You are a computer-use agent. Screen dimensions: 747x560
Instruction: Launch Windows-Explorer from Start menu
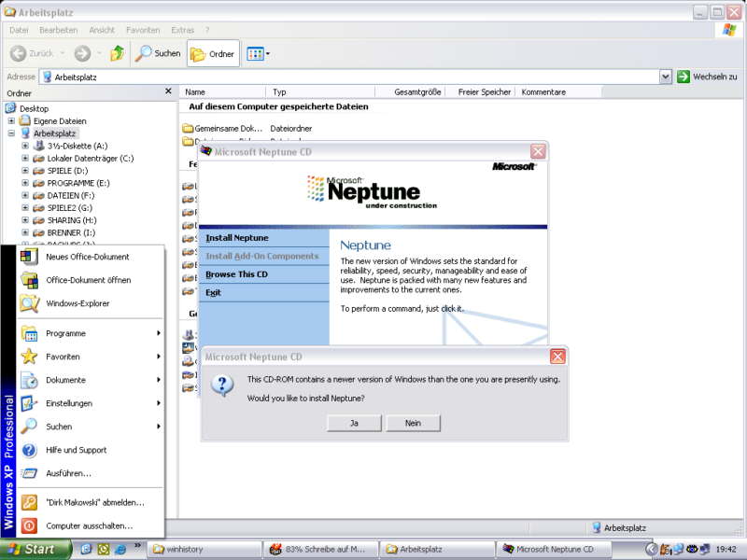point(91,303)
